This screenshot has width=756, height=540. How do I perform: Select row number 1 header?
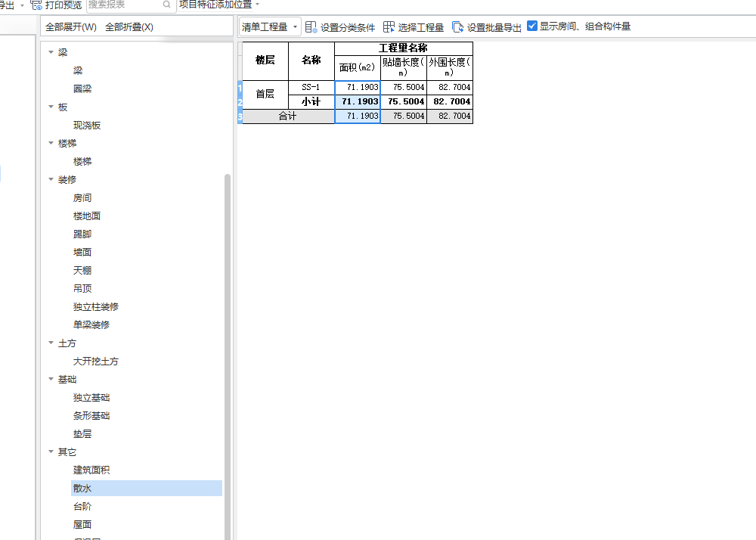(240, 87)
